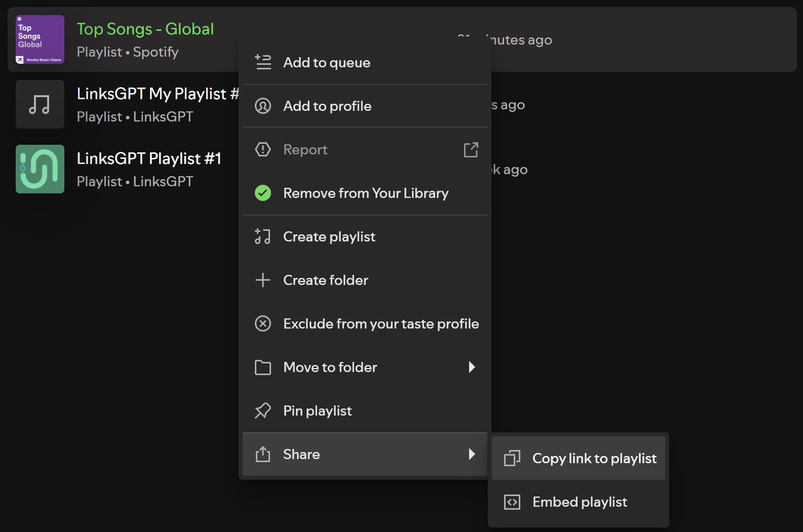Click subtitle under LinksGPT Playlist #1
This screenshot has height=532, width=803.
[x=135, y=182]
